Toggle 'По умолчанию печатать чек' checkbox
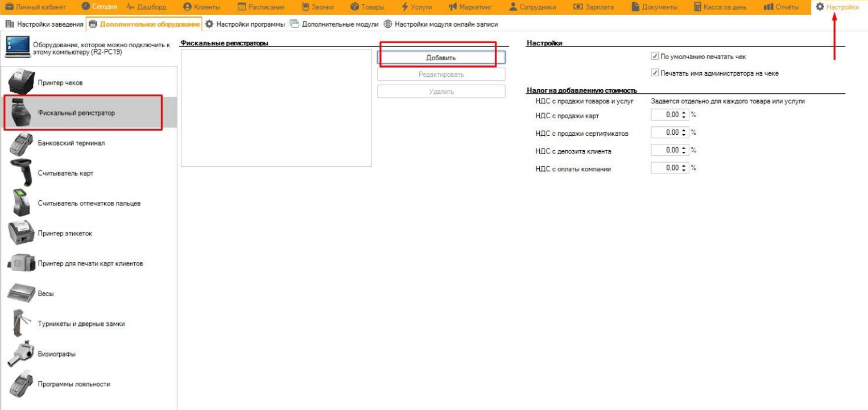This screenshot has height=410, width=868. pyautogui.click(x=654, y=57)
